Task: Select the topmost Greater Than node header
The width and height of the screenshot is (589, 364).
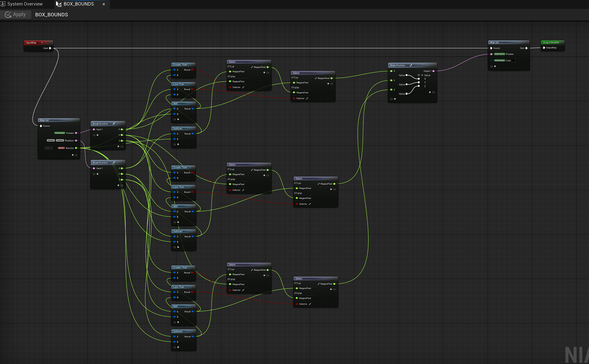Action: [x=183, y=65]
